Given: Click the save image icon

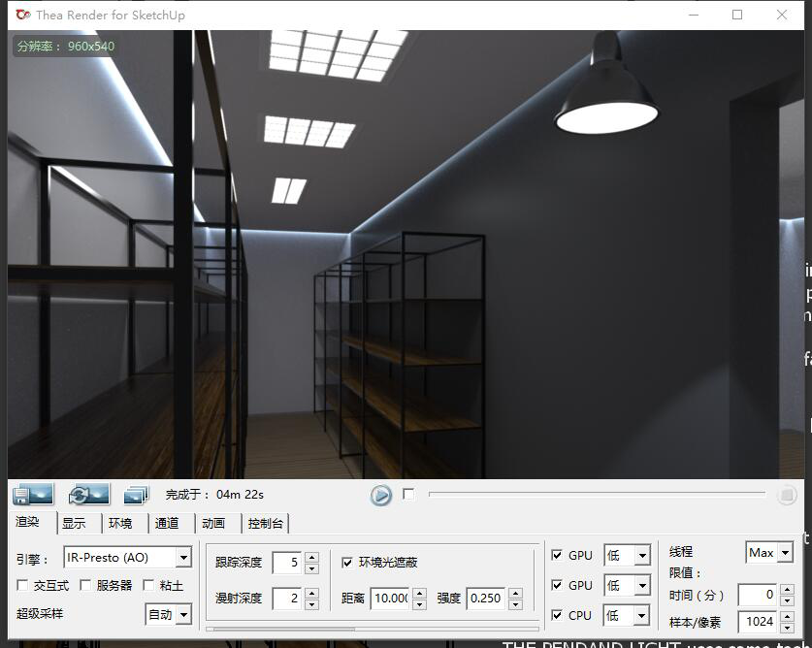Looking at the screenshot, I should (x=33, y=494).
